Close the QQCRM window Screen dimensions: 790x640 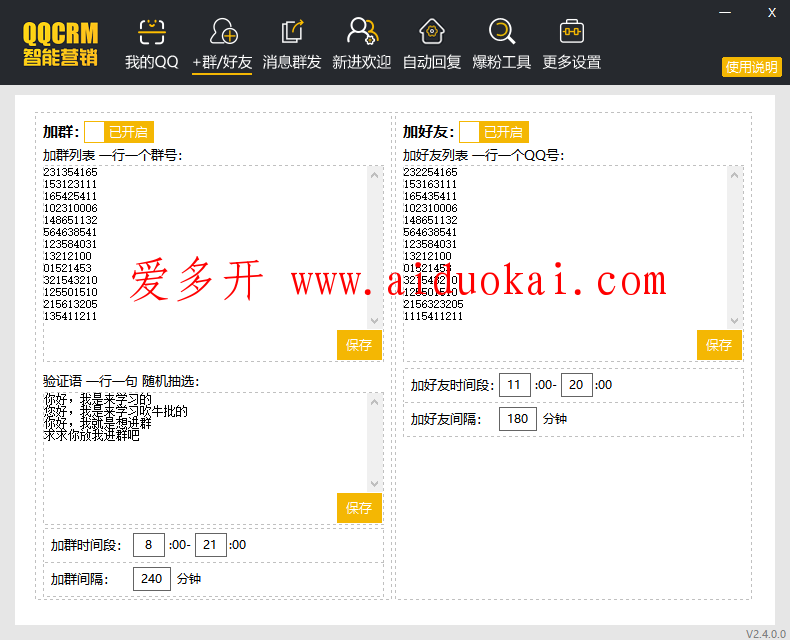(772, 13)
